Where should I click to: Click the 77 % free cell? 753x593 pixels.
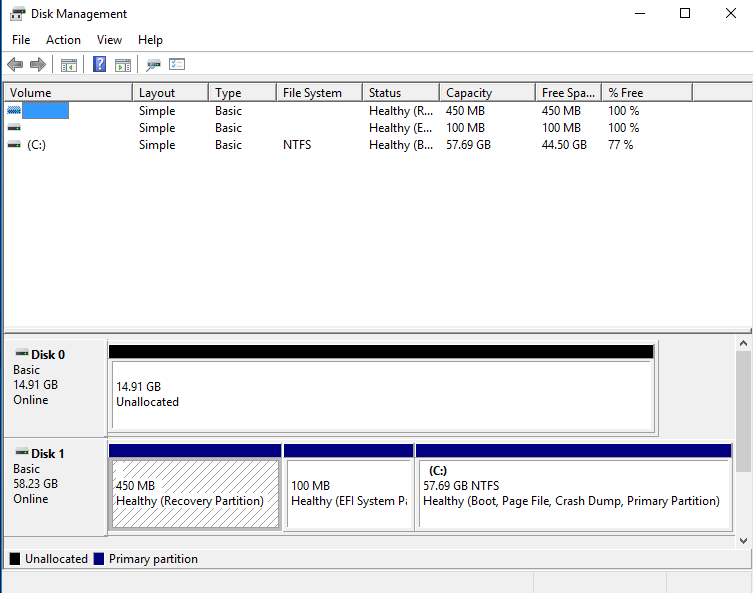(x=620, y=145)
